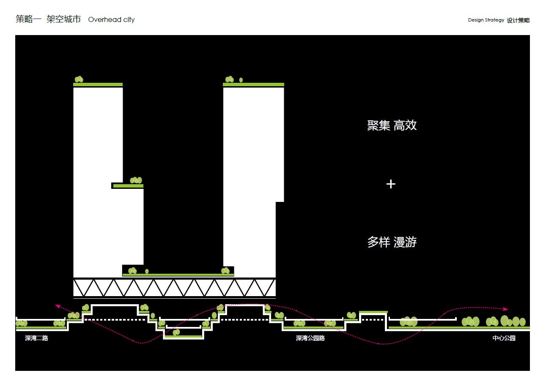Click the pink arrowhead pointing to 中心公园
Screen dimensions: 546x392
(x=505, y=309)
